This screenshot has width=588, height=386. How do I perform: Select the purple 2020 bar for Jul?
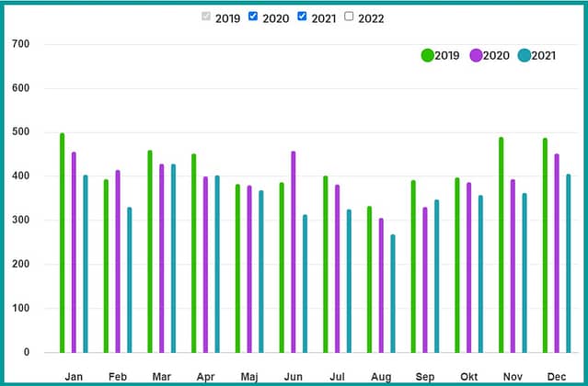coord(337,268)
